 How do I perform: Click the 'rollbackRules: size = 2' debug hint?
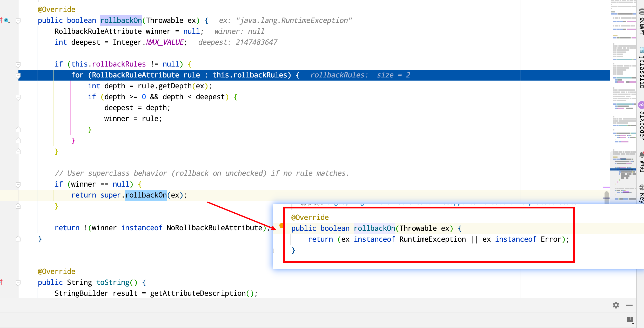(360, 75)
